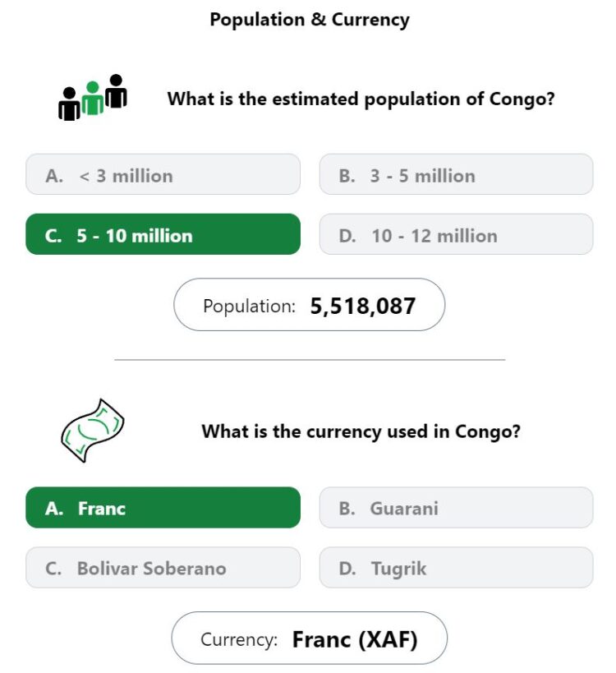Viewport: 616px width, 673px height.
Task: Select the Franc currency answer
Action: click(163, 507)
